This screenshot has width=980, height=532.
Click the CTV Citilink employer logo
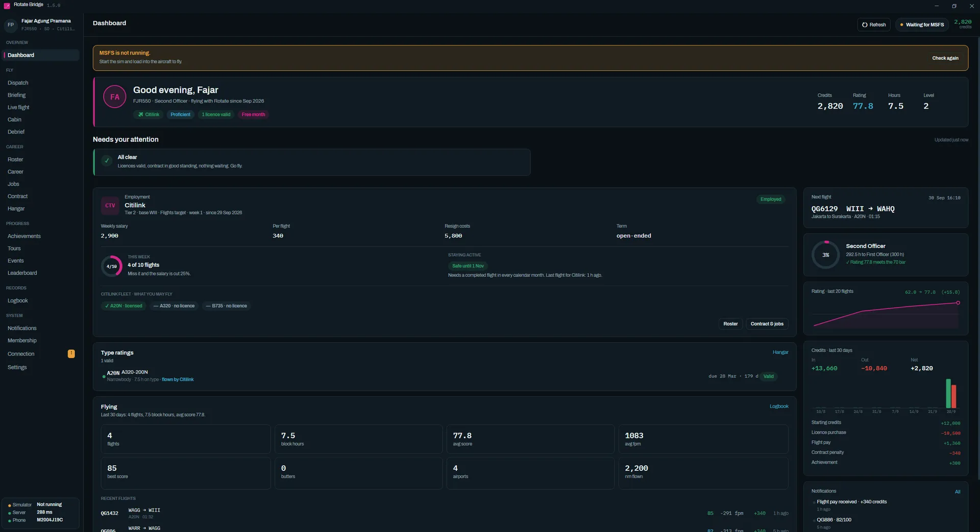(110, 206)
